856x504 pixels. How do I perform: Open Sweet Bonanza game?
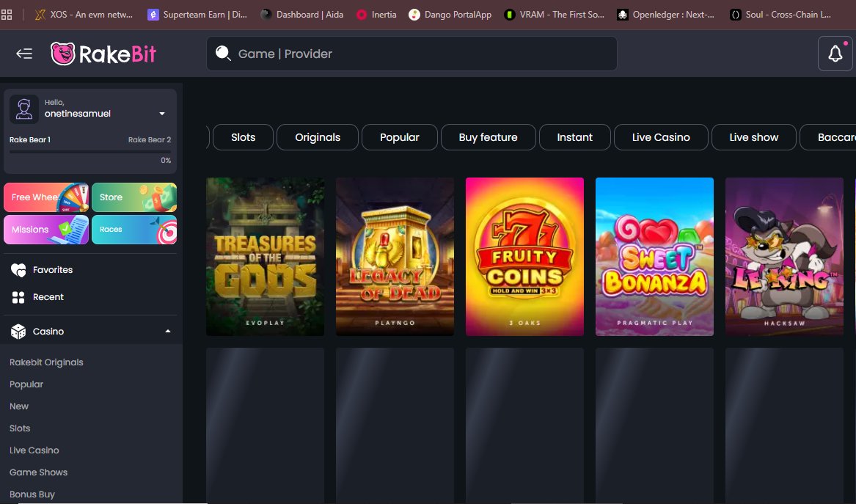[654, 257]
